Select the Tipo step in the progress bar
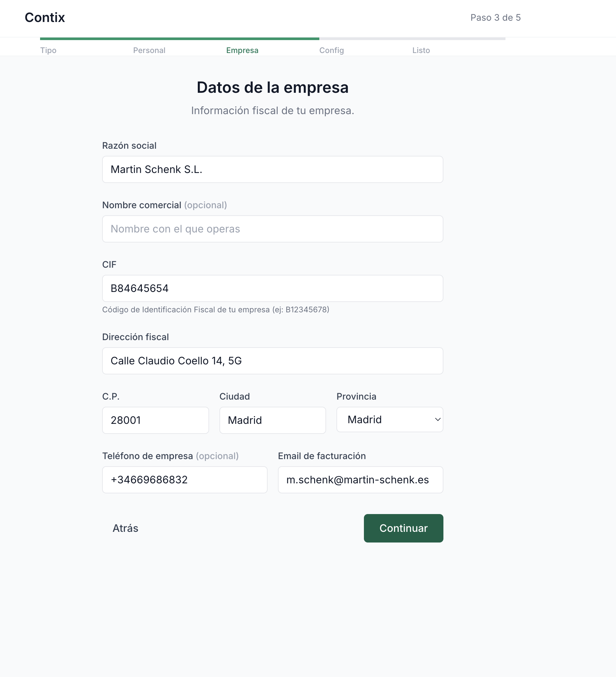Screen dimensions: 616x677 (48, 50)
